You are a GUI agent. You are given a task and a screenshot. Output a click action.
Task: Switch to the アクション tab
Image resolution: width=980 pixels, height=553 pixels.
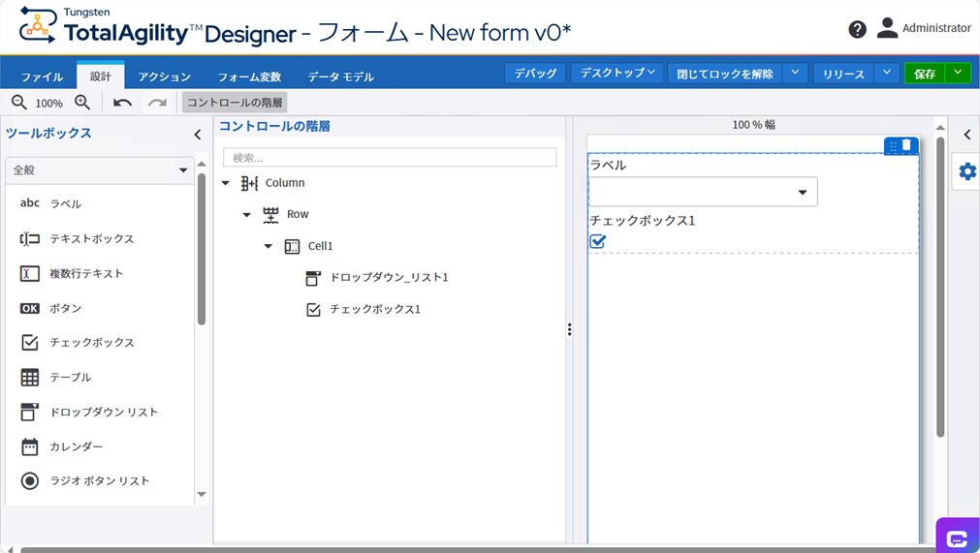[x=164, y=77]
